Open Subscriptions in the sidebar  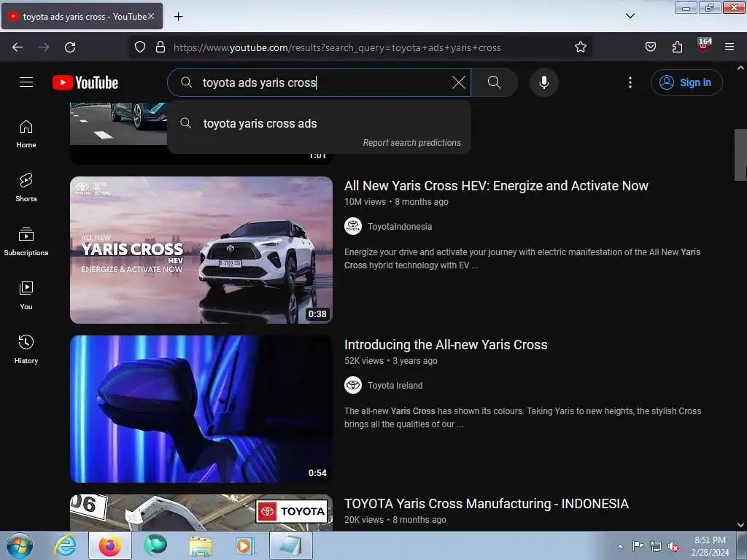pyautogui.click(x=26, y=241)
